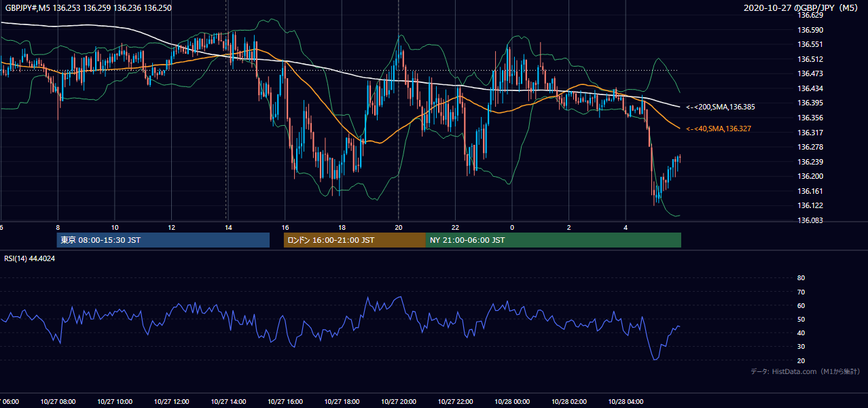Image resolution: width=868 pixels, height=408 pixels.
Task: Click hour tick 0 on price chart axis
Action: pyautogui.click(x=512, y=228)
